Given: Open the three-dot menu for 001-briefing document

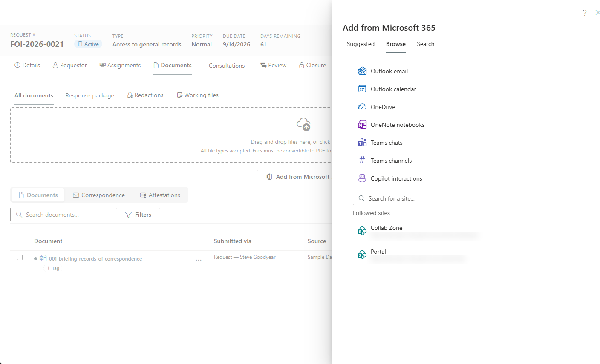Looking at the screenshot, I should (199, 260).
